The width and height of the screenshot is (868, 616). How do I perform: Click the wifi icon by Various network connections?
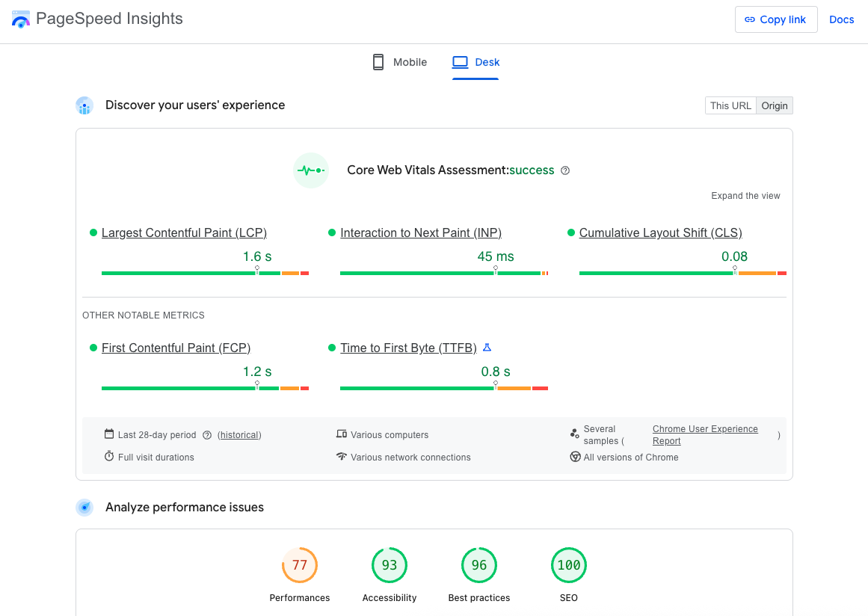click(342, 457)
